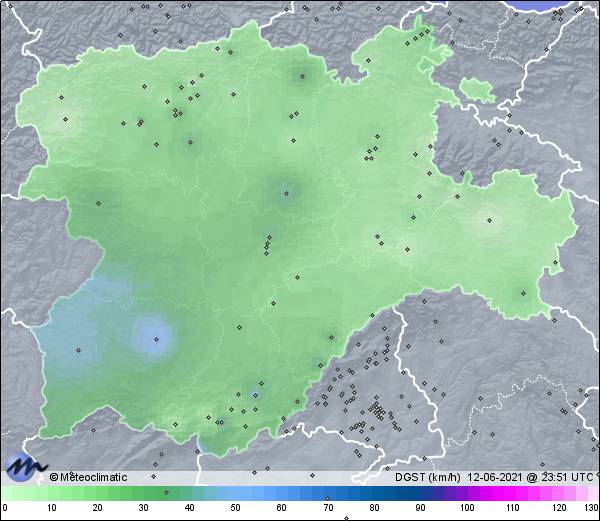This screenshot has width=600, height=521.
Task: Click the 23:51 UTC time text
Action: click(565, 477)
